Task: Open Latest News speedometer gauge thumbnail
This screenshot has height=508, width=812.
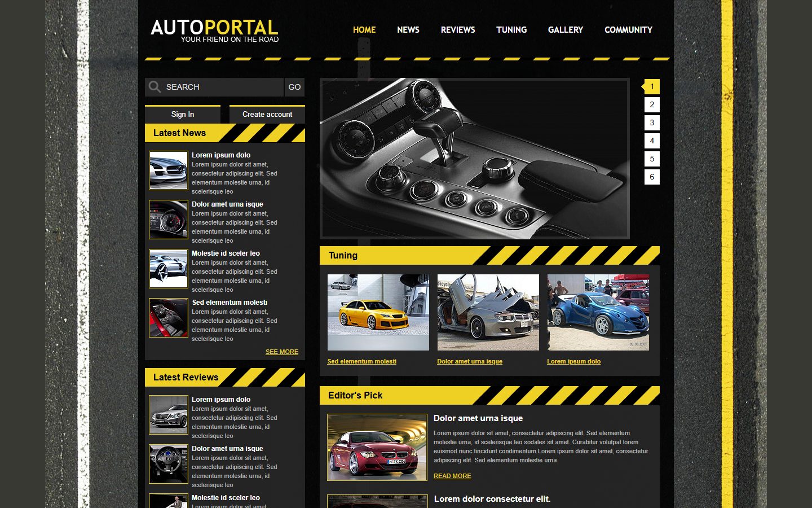Action: point(169,220)
